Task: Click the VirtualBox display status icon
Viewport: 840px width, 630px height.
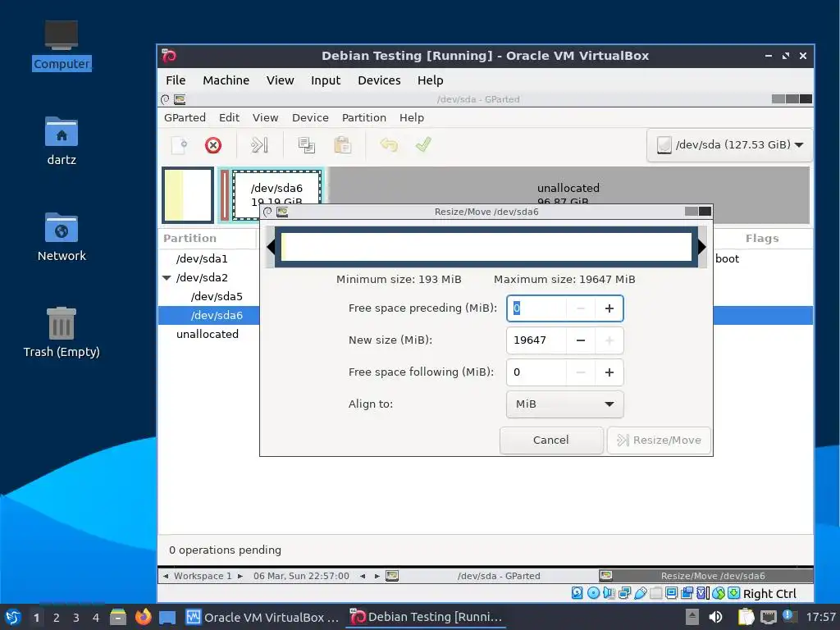Action: point(671,593)
